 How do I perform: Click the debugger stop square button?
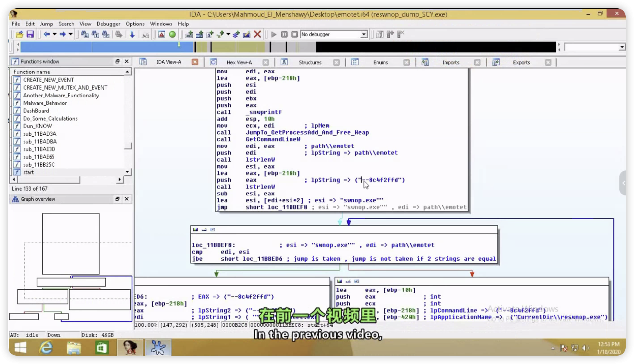coord(294,34)
